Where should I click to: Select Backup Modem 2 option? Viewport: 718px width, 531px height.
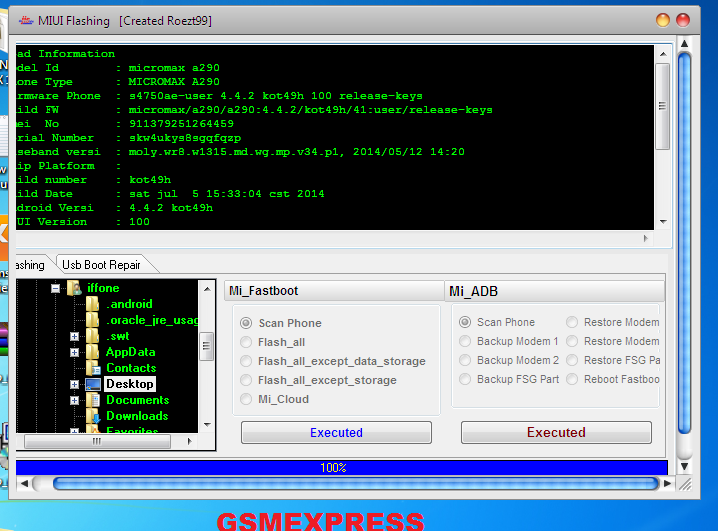(x=465, y=360)
